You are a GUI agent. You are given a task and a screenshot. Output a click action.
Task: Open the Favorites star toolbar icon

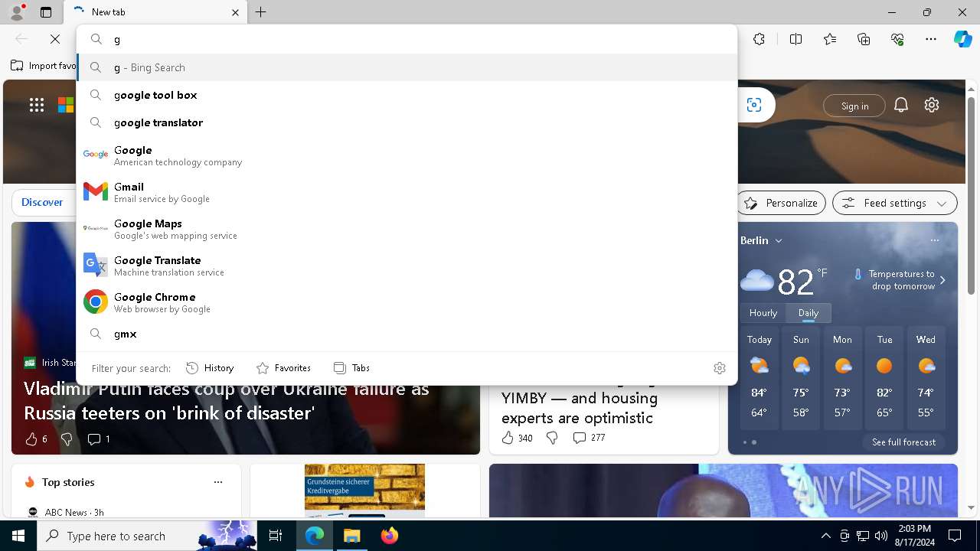coord(830,39)
